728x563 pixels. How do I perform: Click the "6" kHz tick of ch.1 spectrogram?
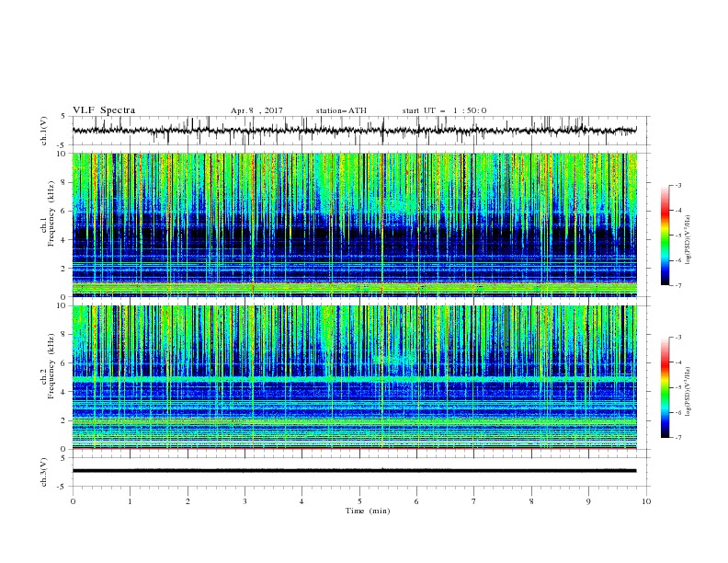point(64,211)
